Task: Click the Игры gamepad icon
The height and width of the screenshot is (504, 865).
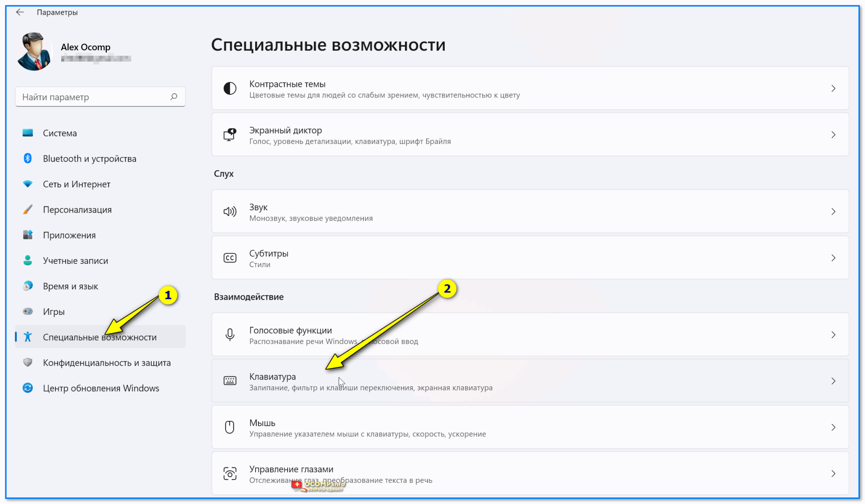Action: click(x=28, y=311)
